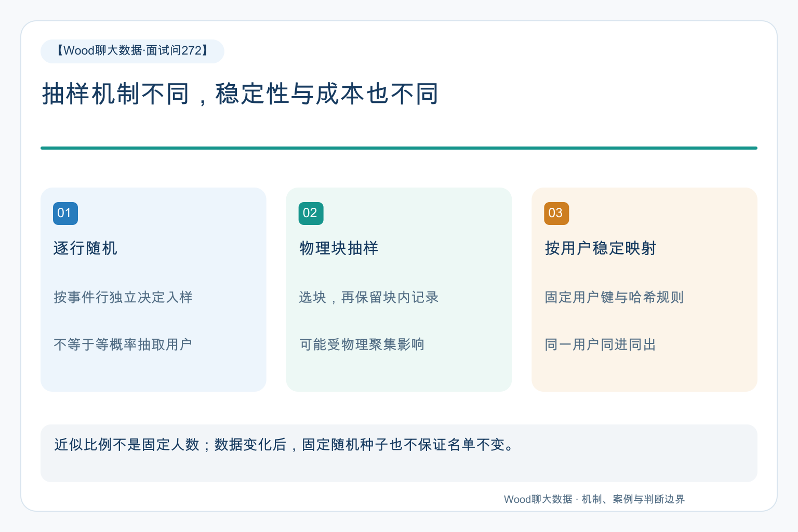Click the line 不等于等概率抽取用户
798x532 pixels.
123,344
